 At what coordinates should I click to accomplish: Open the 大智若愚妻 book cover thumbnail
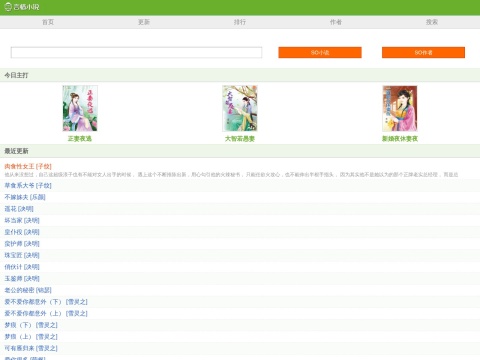[x=240, y=108]
